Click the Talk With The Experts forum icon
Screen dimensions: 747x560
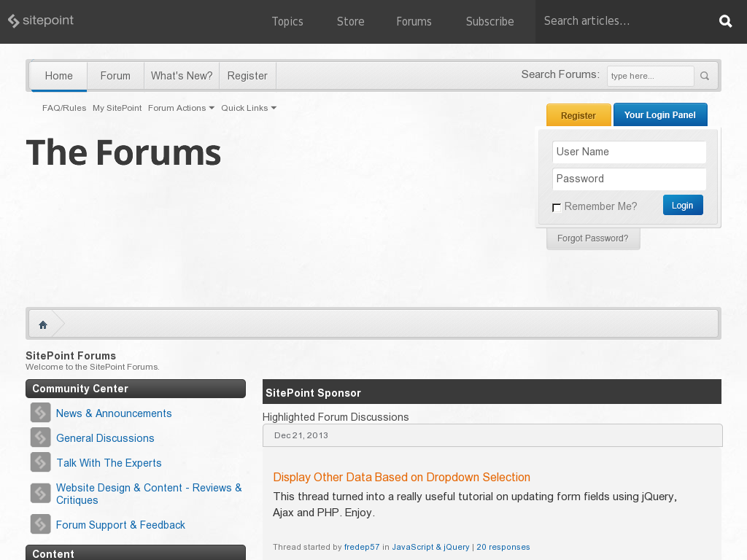[x=41, y=462]
